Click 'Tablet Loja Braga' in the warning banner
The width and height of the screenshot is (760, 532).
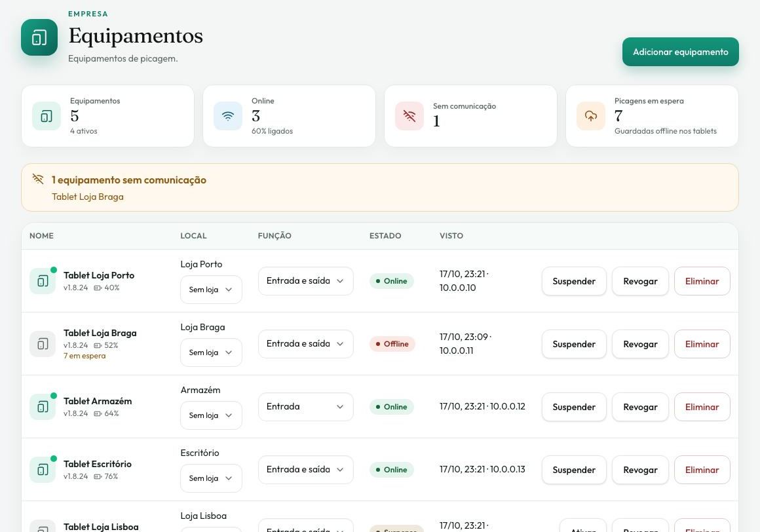pos(88,197)
